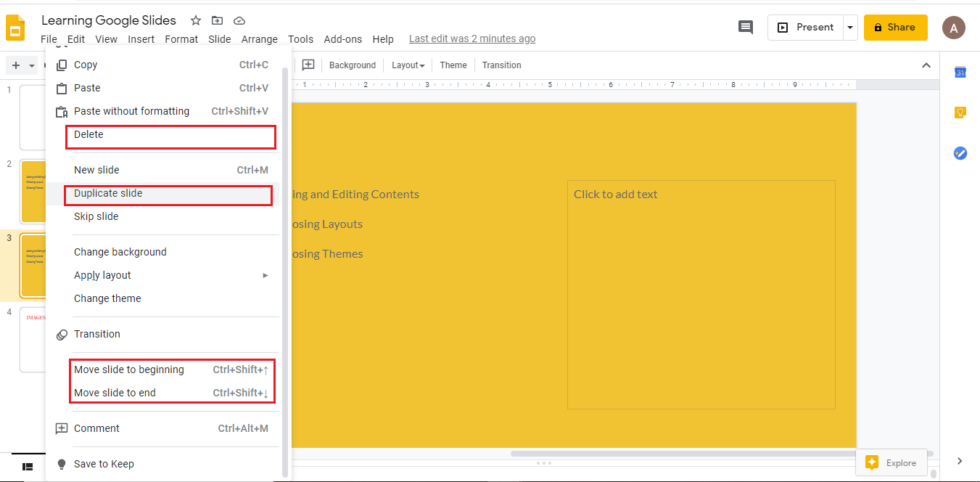Open the Arrange menu
The height and width of the screenshot is (482, 980).
[260, 39]
